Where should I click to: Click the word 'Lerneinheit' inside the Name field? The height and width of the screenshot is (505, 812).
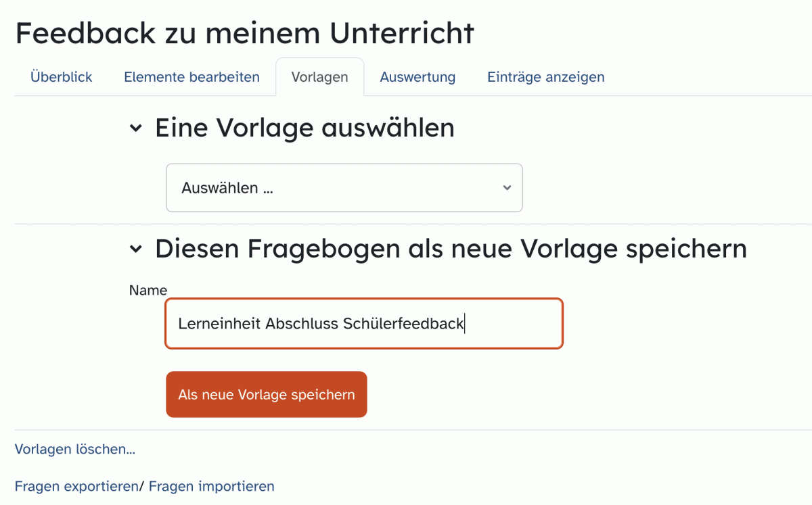(220, 324)
